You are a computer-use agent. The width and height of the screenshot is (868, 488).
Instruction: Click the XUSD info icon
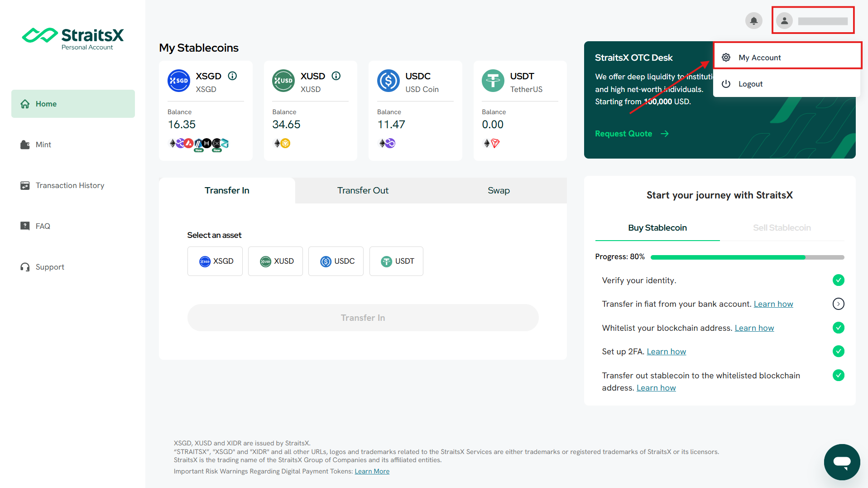(336, 76)
